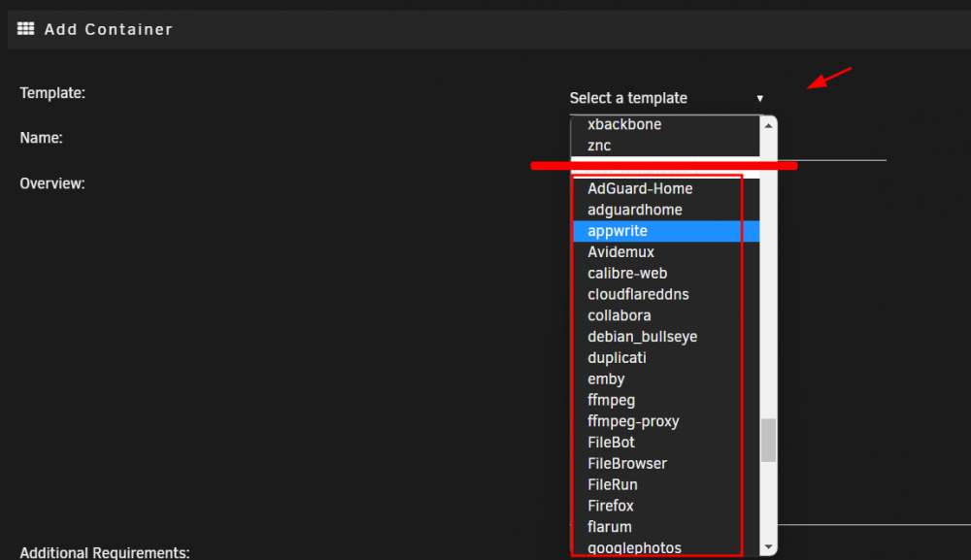The image size is (971, 560).
Task: Choose Firefox template
Action: click(x=665, y=507)
